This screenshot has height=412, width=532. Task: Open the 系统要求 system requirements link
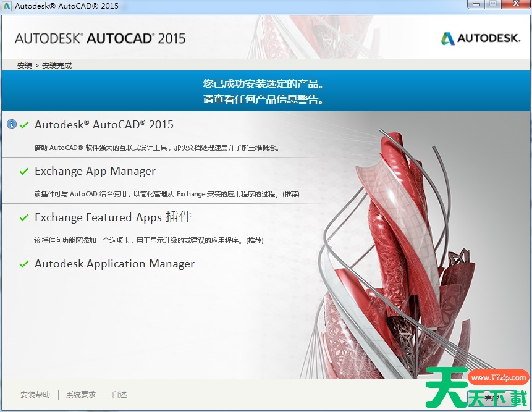81,395
